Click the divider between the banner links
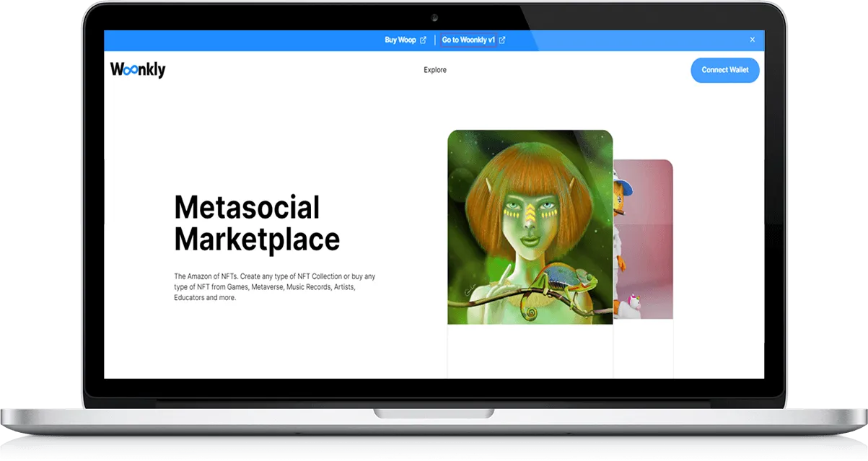 click(434, 40)
